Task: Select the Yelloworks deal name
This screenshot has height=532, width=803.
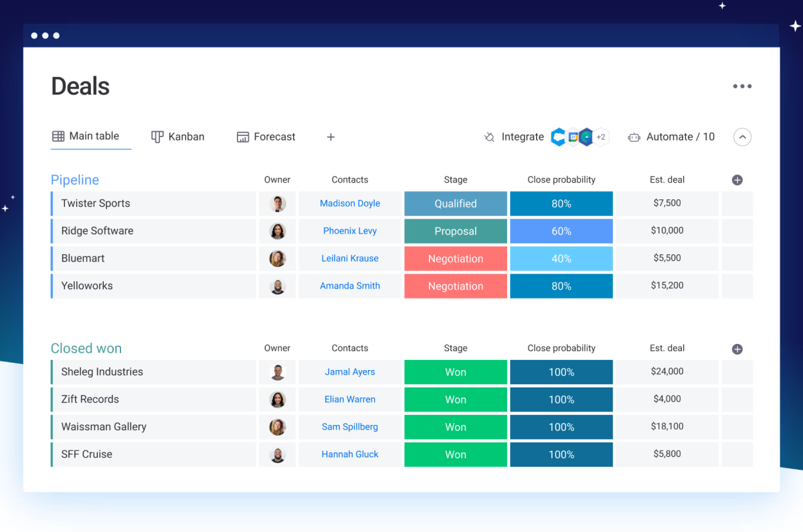Action: coord(87,286)
